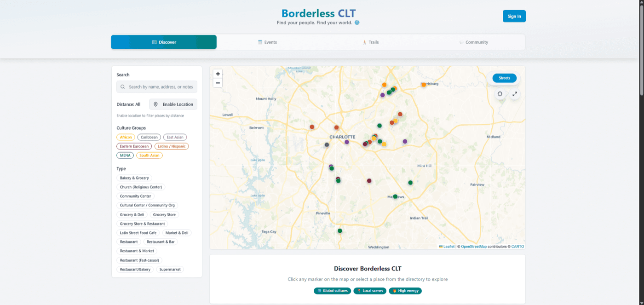Select Cultural Center / Community Org type
This screenshot has width=644, height=305.
coord(147,205)
